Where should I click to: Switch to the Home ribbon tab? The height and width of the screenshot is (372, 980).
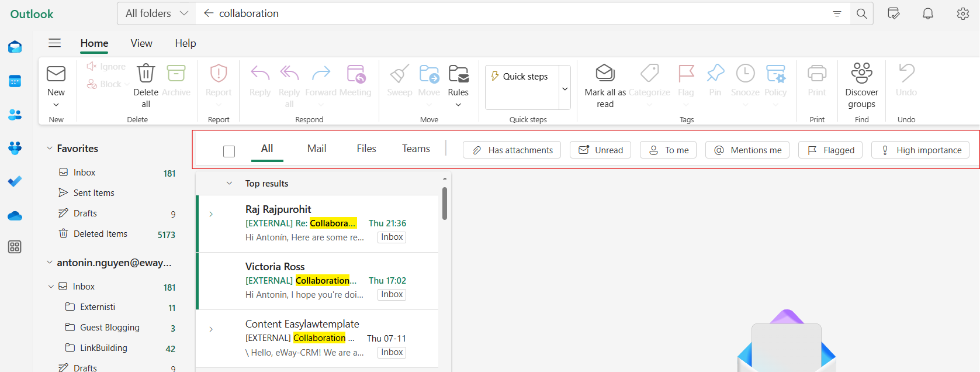(x=94, y=43)
